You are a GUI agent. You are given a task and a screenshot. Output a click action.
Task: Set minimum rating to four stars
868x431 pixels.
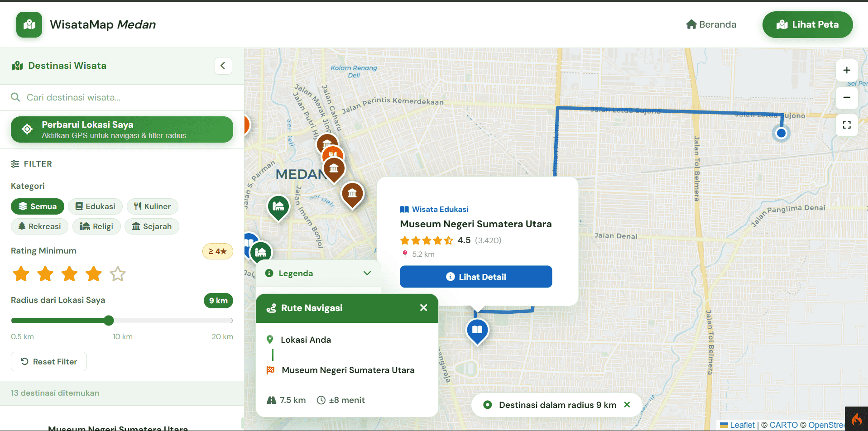(x=94, y=274)
